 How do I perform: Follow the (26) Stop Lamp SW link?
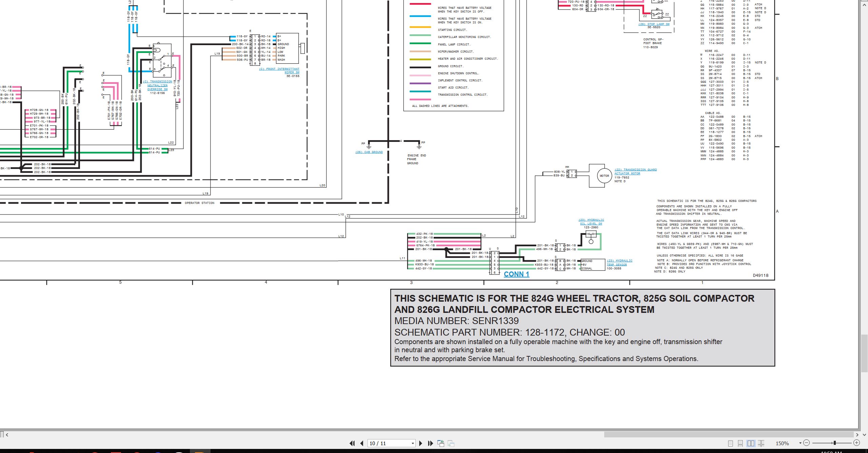654,24
